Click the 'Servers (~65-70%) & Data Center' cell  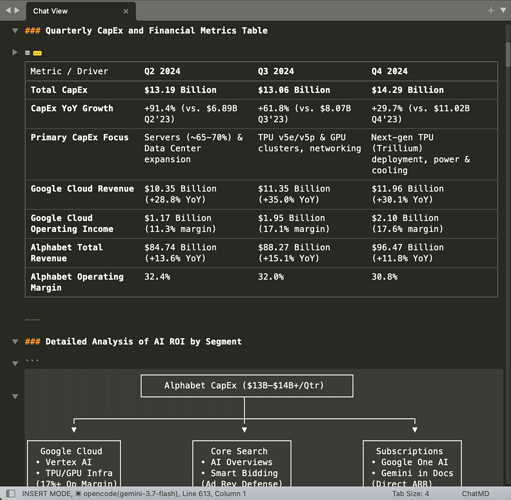(x=193, y=148)
